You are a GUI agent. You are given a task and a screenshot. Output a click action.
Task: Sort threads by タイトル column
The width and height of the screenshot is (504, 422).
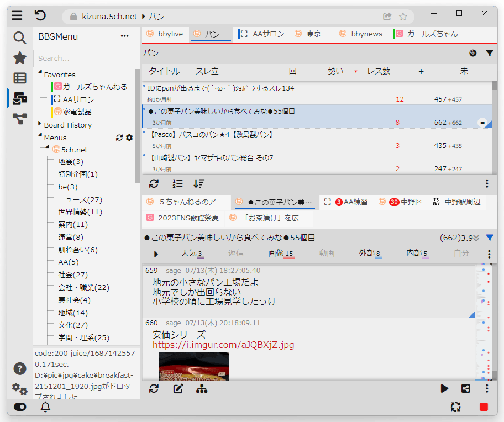164,71
